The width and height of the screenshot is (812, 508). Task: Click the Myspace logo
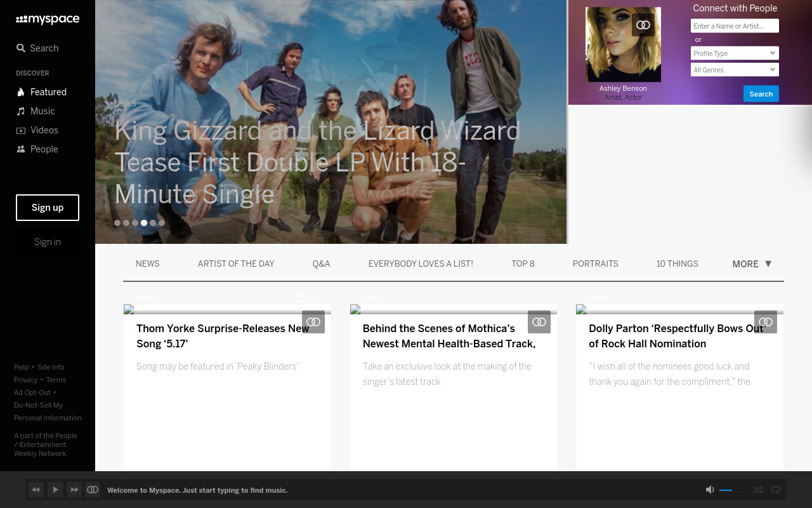pos(48,20)
